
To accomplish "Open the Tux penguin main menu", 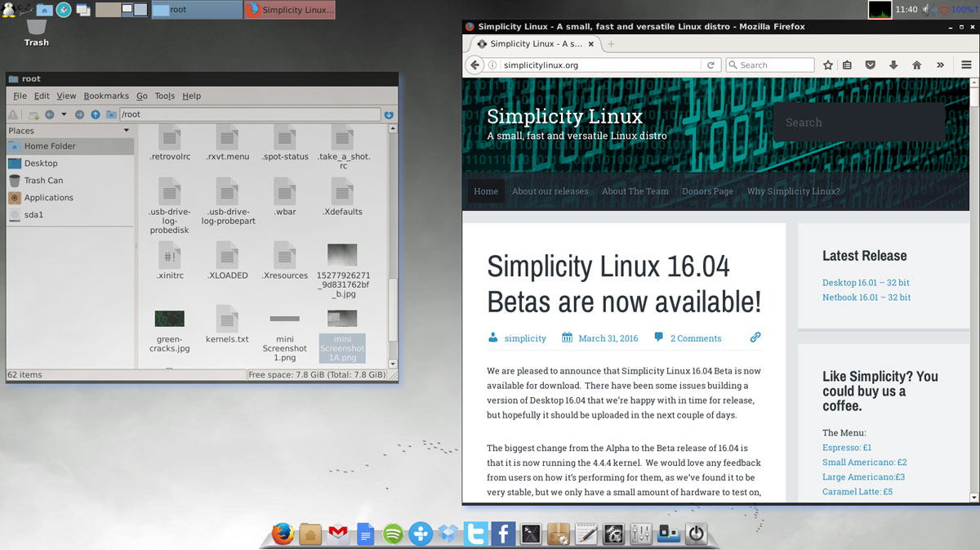I will point(7,10).
